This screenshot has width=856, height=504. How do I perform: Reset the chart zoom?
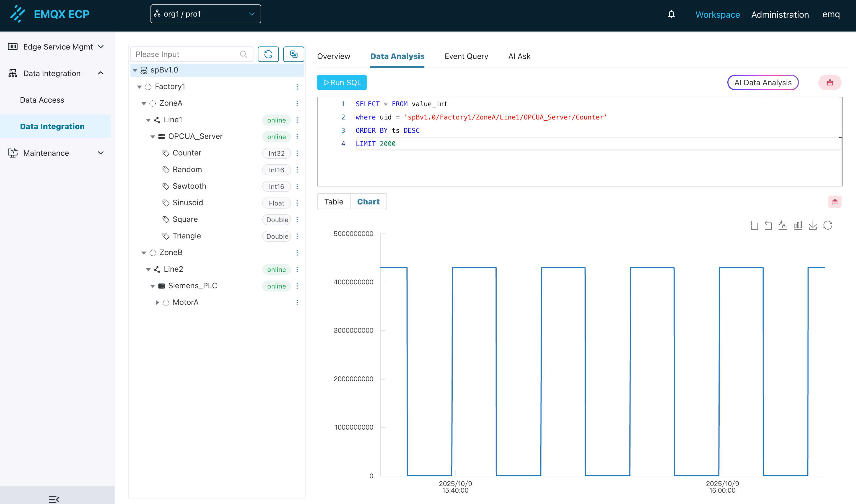pyautogui.click(x=768, y=225)
